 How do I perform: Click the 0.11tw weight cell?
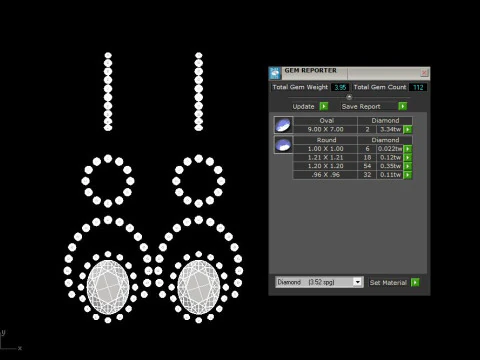390,175
